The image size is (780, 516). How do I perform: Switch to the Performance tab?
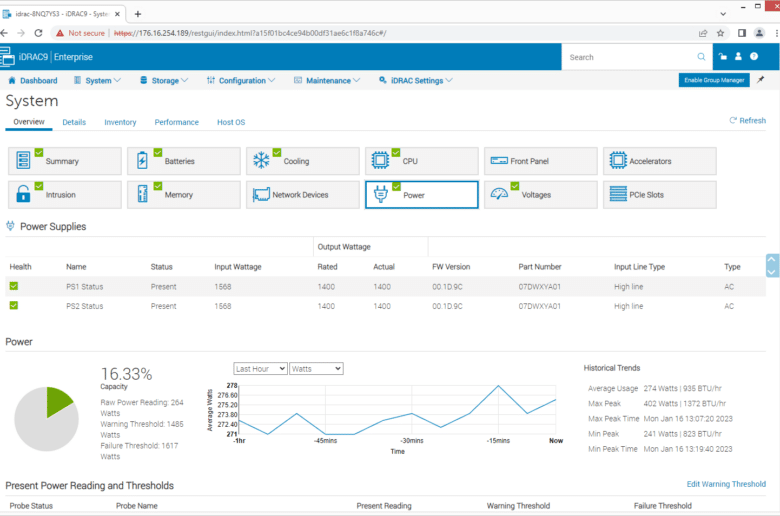177,122
